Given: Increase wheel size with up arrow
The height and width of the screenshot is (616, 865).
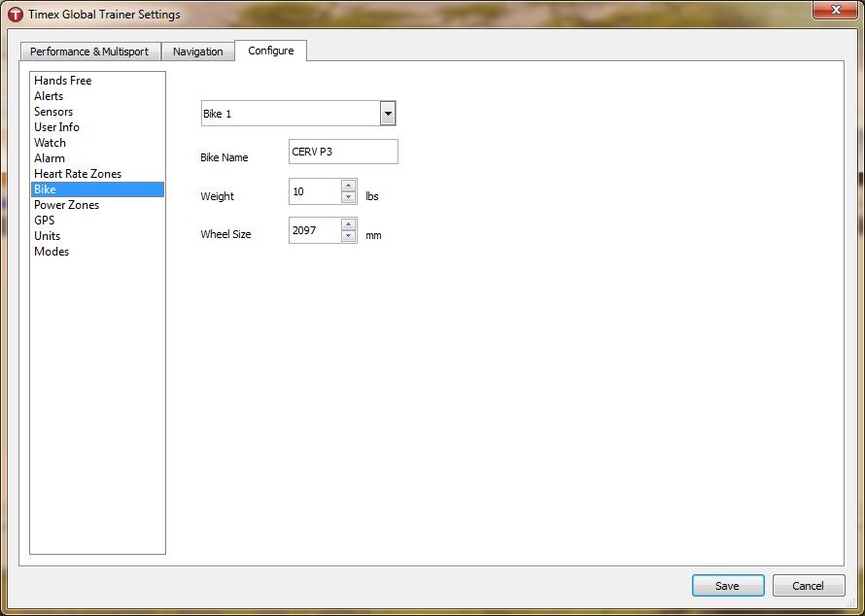Looking at the screenshot, I should 348,224.
